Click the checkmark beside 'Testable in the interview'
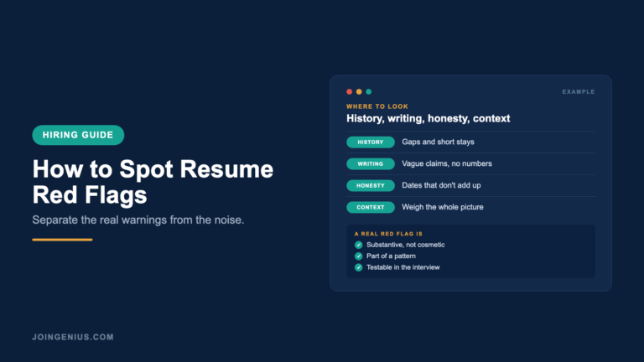Image resolution: width=644 pixels, height=362 pixels. click(359, 267)
